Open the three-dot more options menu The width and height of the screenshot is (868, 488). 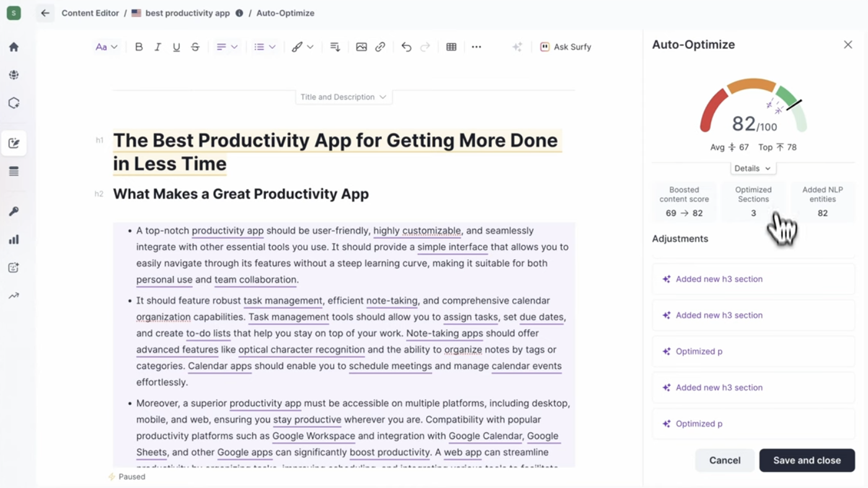476,47
